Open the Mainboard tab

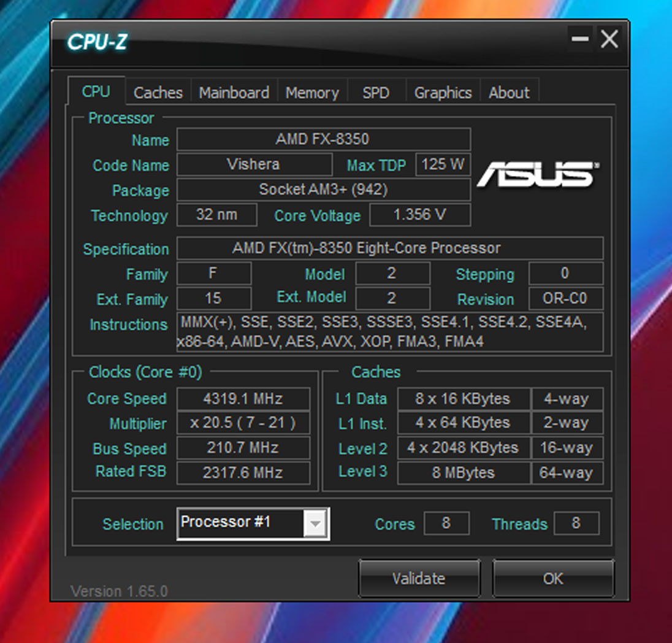coord(234,93)
